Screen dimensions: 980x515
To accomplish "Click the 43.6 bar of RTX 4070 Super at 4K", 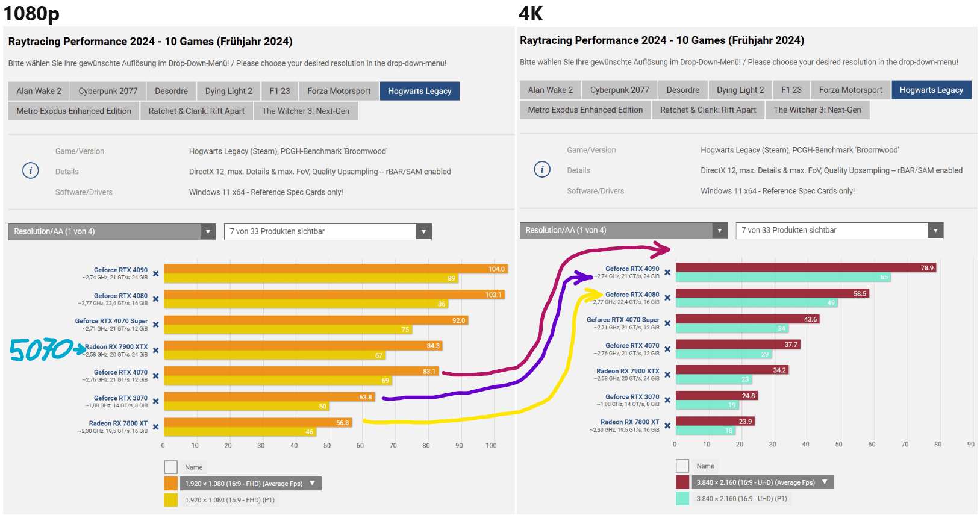I will point(747,319).
